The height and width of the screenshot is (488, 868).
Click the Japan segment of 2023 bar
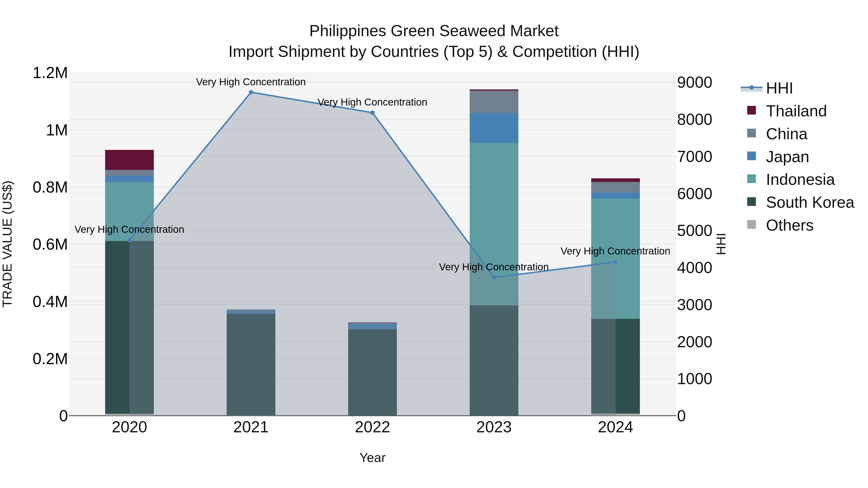click(494, 128)
